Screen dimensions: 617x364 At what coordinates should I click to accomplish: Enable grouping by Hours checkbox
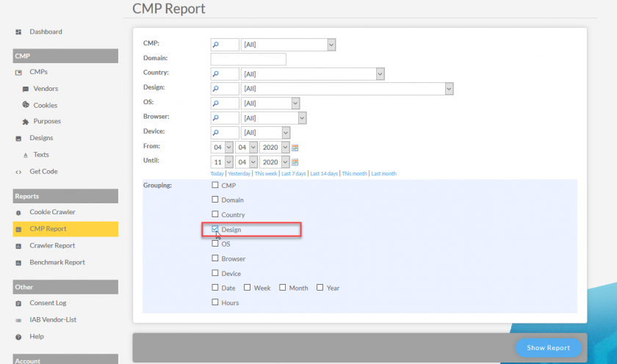point(214,302)
